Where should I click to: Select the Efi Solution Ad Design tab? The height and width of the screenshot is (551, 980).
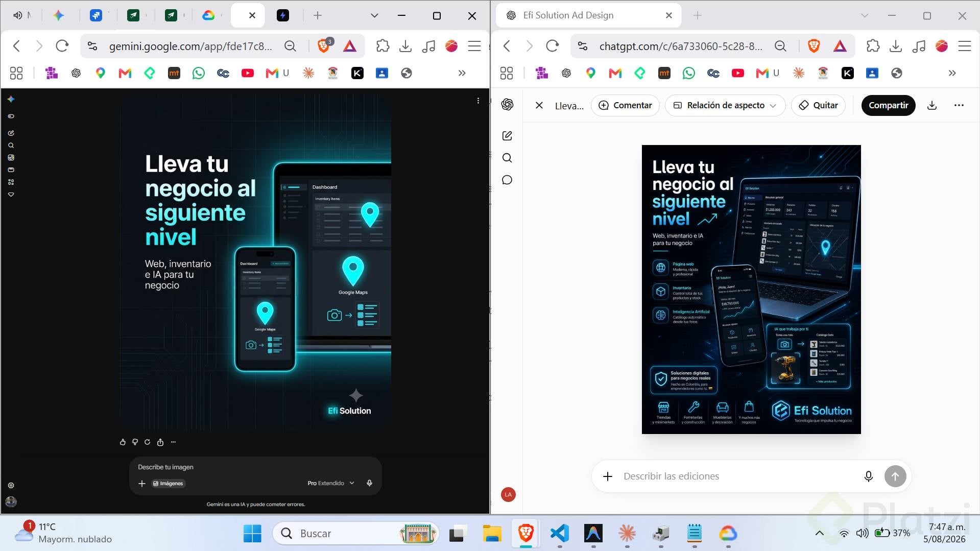588,15
